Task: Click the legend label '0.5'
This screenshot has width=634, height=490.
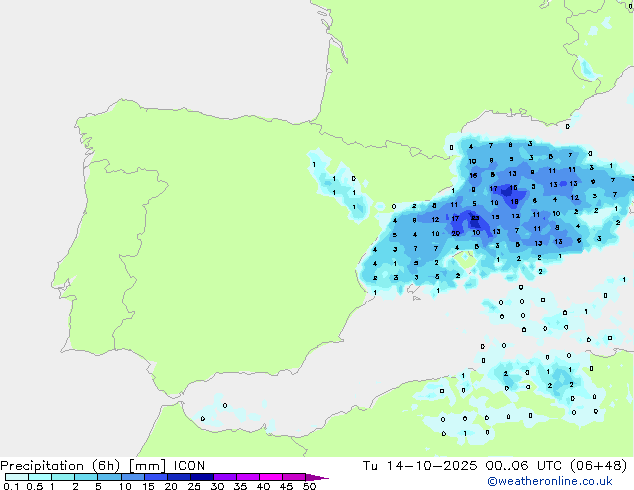Action: point(34,486)
